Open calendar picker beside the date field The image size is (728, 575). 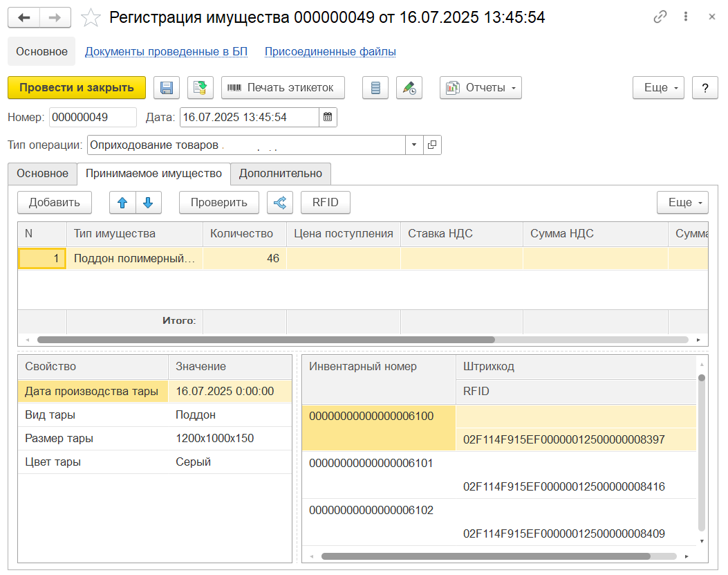tap(328, 117)
